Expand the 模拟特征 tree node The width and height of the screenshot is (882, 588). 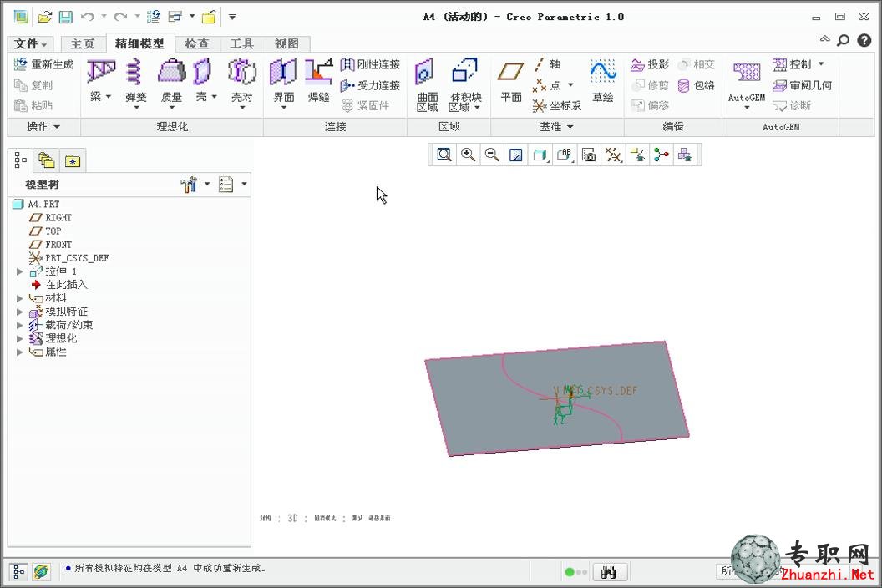(20, 312)
